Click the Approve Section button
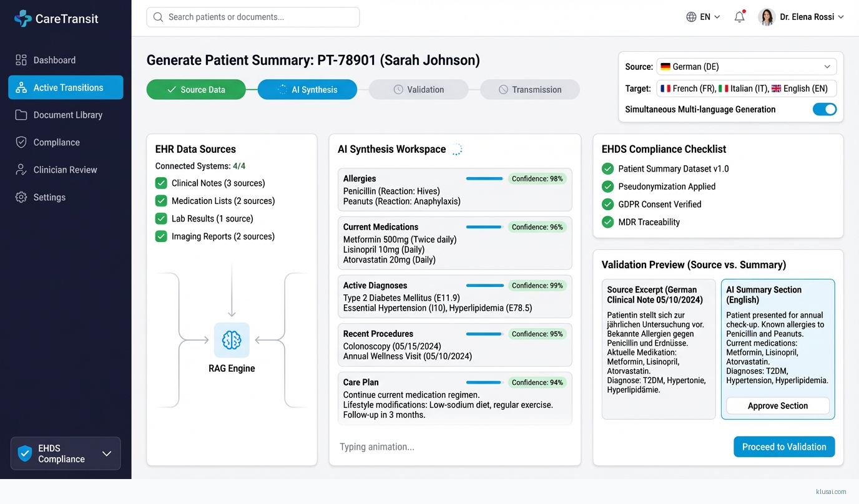Viewport: 859px width, 504px height. (x=777, y=405)
